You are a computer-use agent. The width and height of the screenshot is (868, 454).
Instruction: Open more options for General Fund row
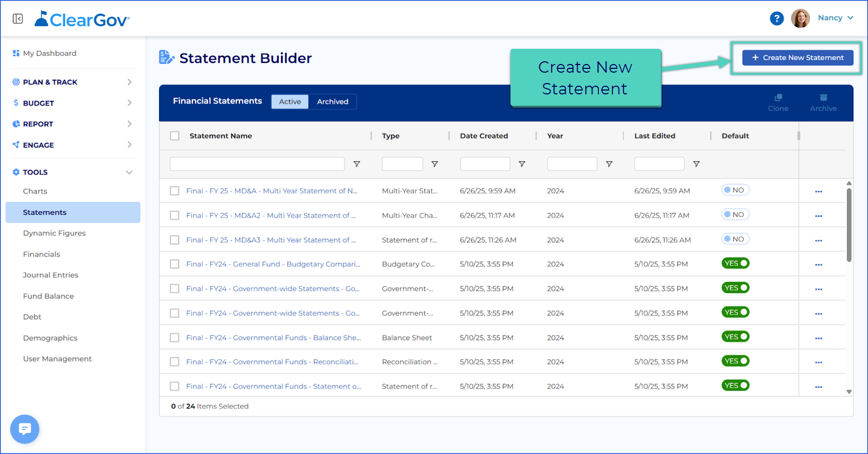(819, 265)
